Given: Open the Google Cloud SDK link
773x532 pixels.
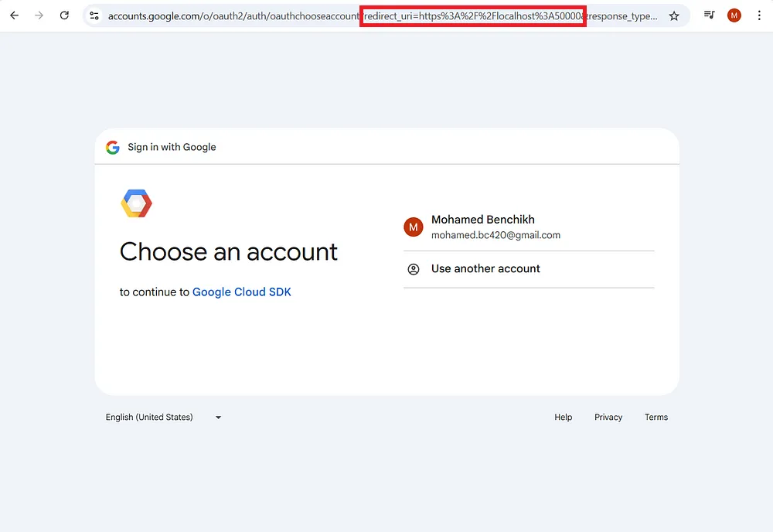Looking at the screenshot, I should [x=240, y=292].
